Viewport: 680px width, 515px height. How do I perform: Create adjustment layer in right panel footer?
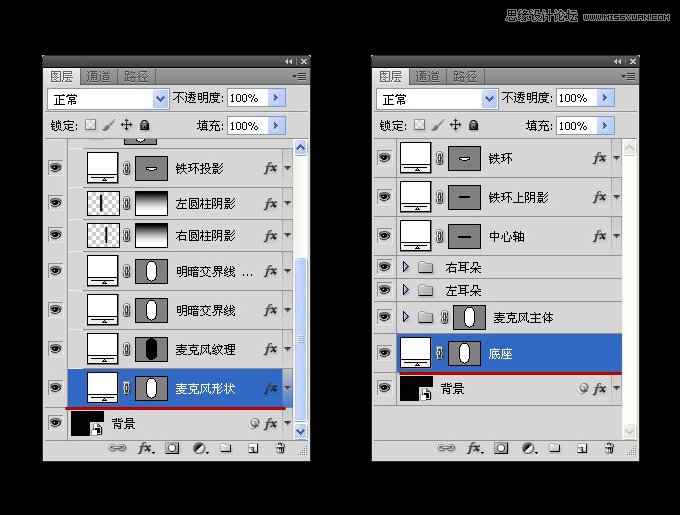coord(529,448)
